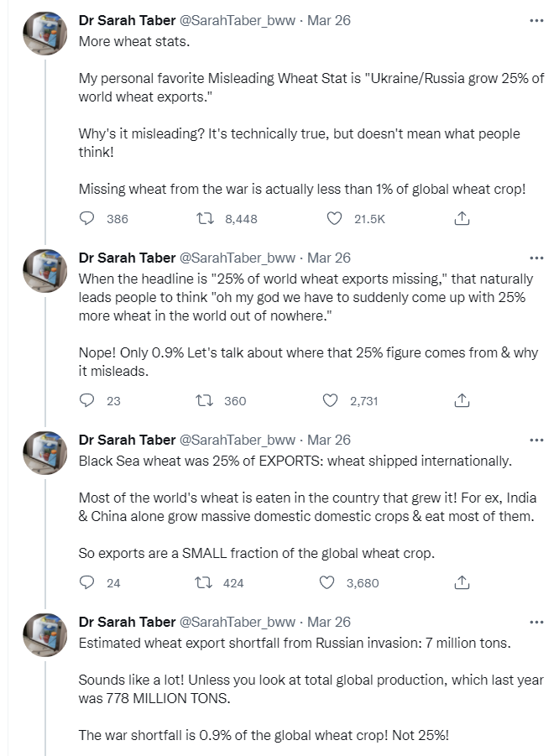
Task: Click the Mar 26 timestamp on the second tweet
Action: 329,258
